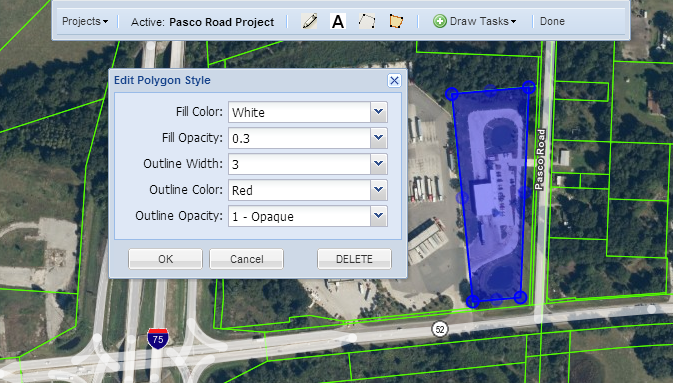This screenshot has height=383, width=673.
Task: Click Done in the toolbar
Action: point(552,21)
